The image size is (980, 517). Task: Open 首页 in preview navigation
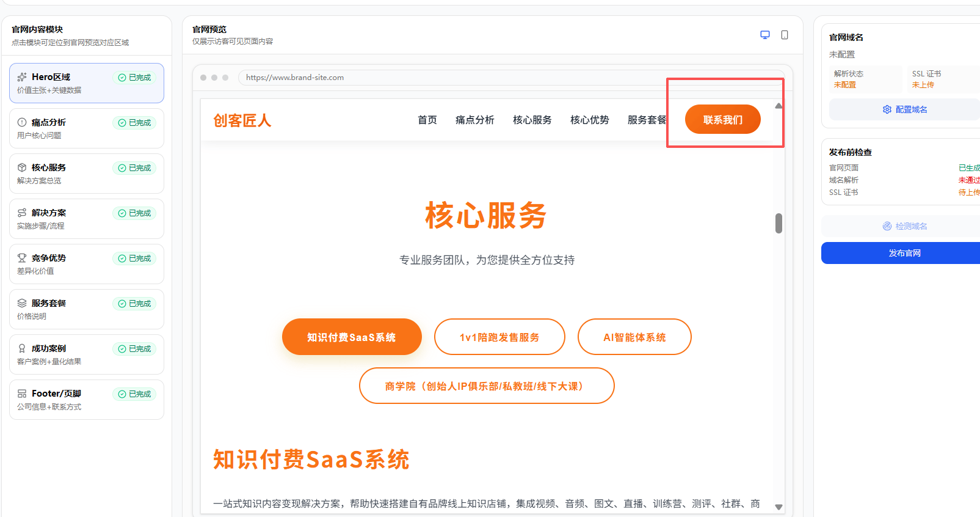click(427, 120)
